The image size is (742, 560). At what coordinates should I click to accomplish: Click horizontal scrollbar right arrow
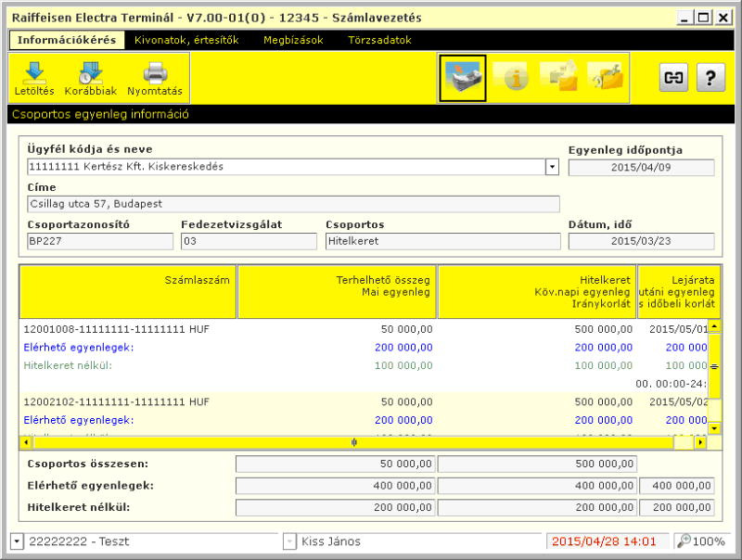point(700,442)
